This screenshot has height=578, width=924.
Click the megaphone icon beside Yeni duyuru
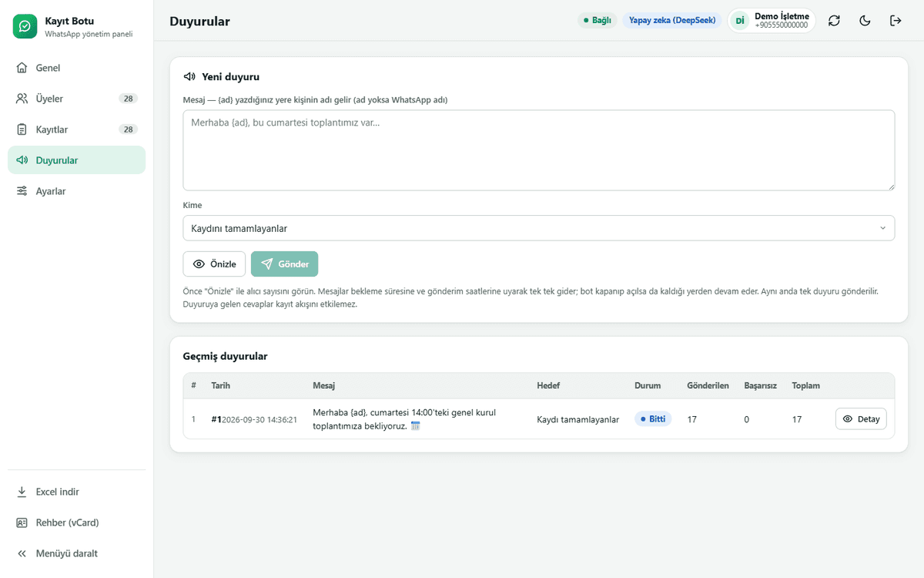[x=189, y=77]
